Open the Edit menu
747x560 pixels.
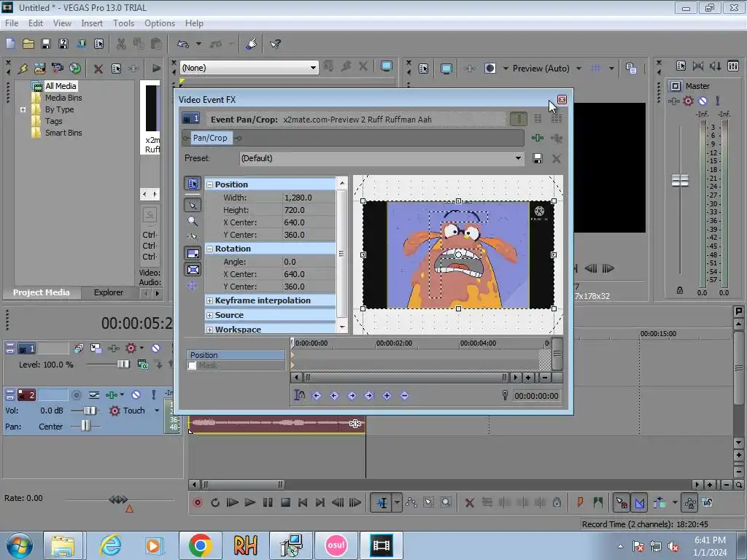35,23
